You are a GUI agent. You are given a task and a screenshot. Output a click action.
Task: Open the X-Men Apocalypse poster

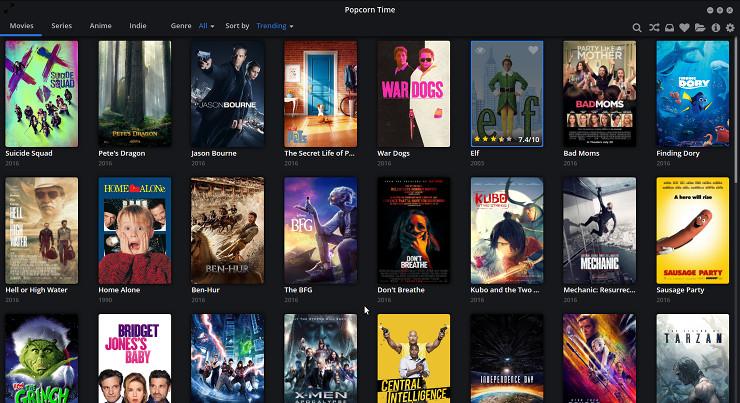click(x=320, y=359)
